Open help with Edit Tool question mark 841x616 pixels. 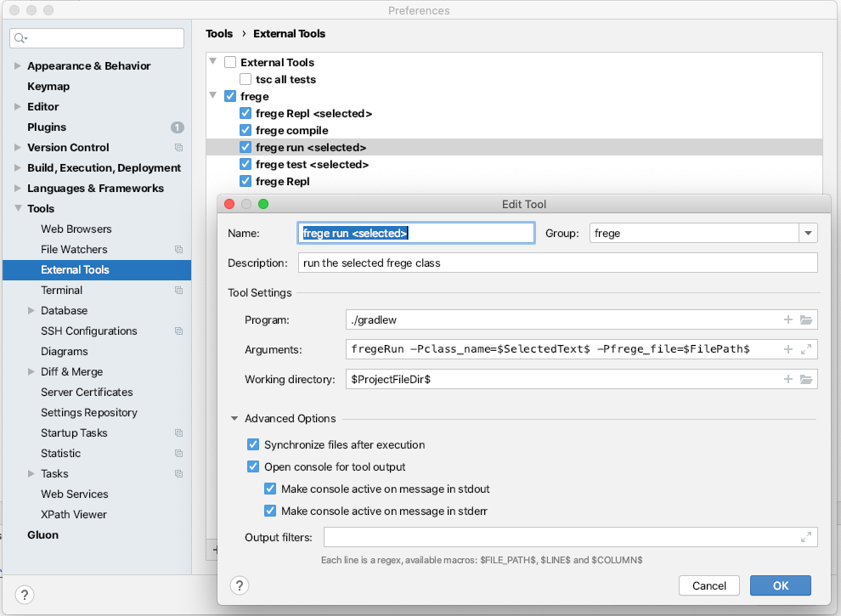tap(240, 585)
